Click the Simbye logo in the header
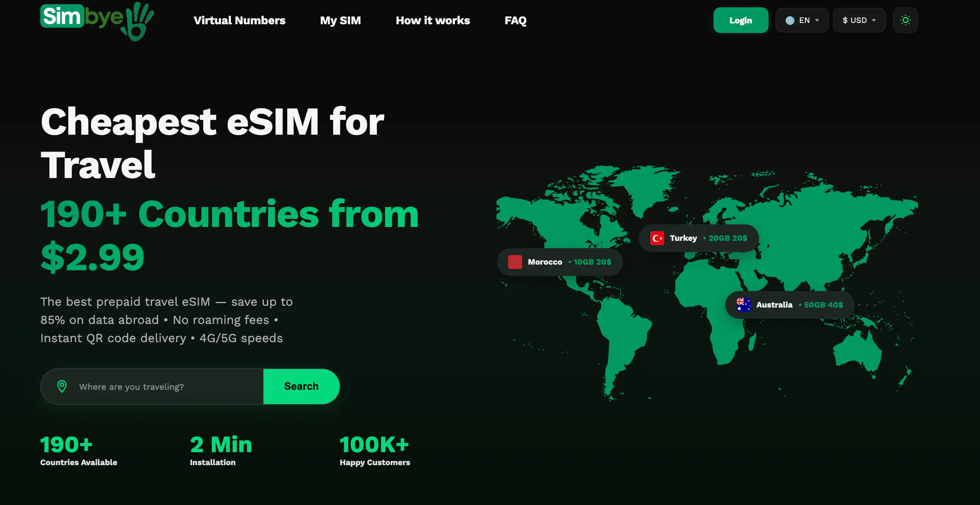 (x=97, y=21)
